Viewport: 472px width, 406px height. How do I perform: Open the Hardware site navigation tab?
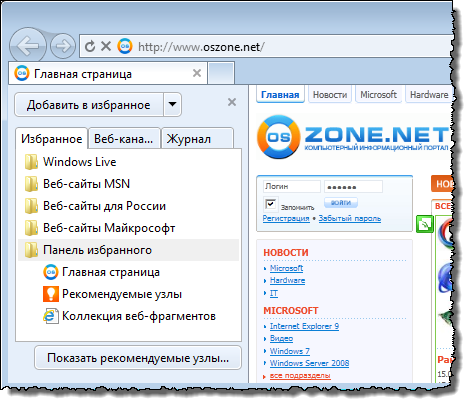[x=429, y=95]
